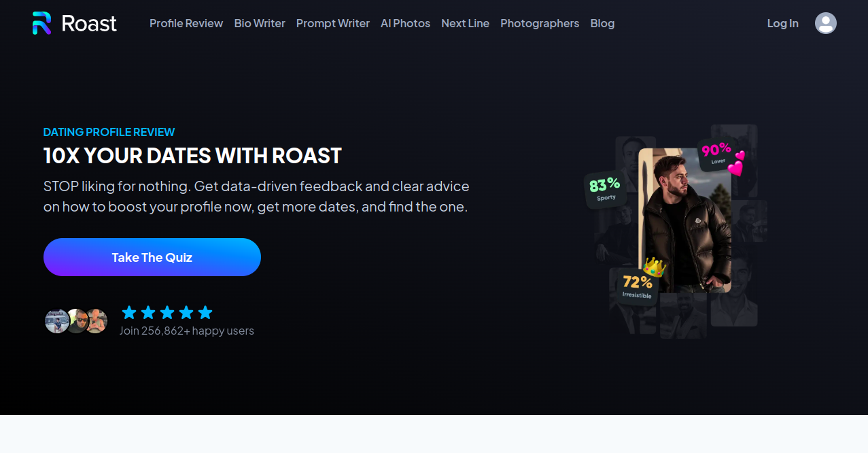Go to Prompt Writer
The height and width of the screenshot is (453, 868).
pyautogui.click(x=333, y=23)
